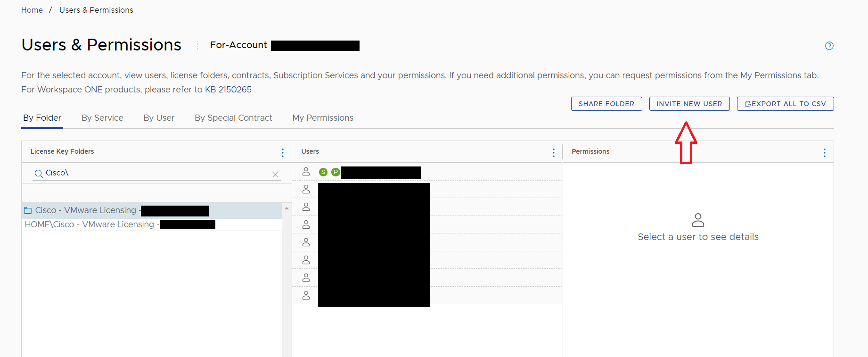Image resolution: width=868 pixels, height=357 pixels.
Task: Click the green S badge icon
Action: (x=323, y=172)
